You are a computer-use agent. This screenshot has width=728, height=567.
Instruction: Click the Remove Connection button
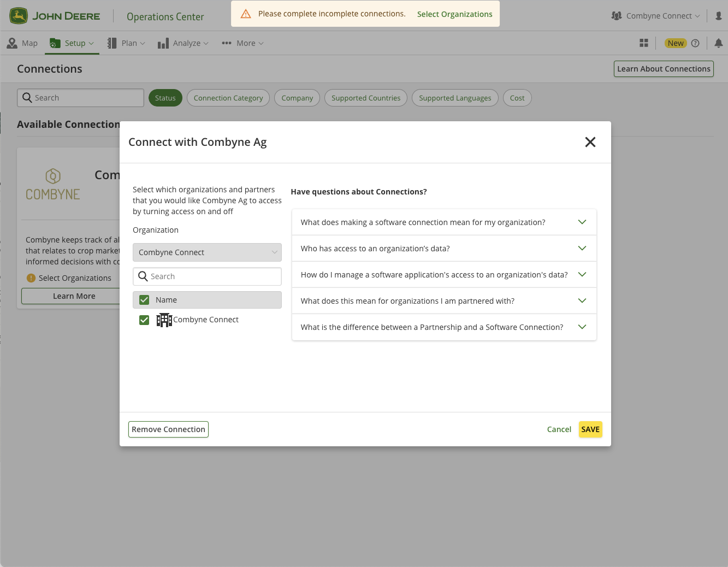tap(168, 429)
